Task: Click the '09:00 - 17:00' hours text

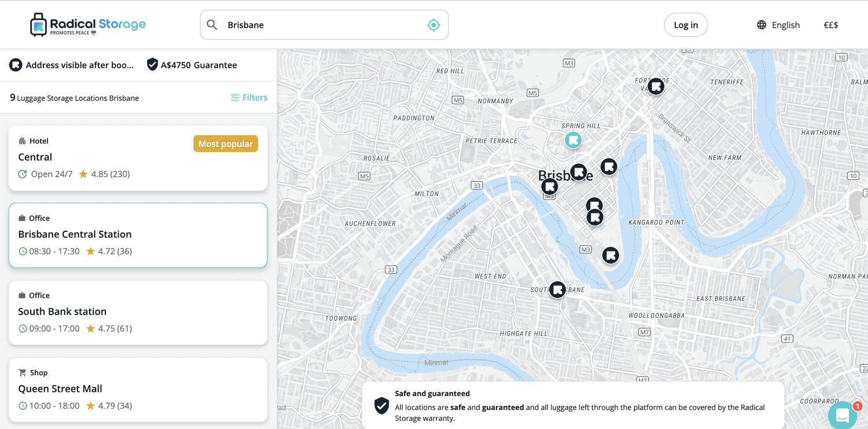Action: pos(54,328)
